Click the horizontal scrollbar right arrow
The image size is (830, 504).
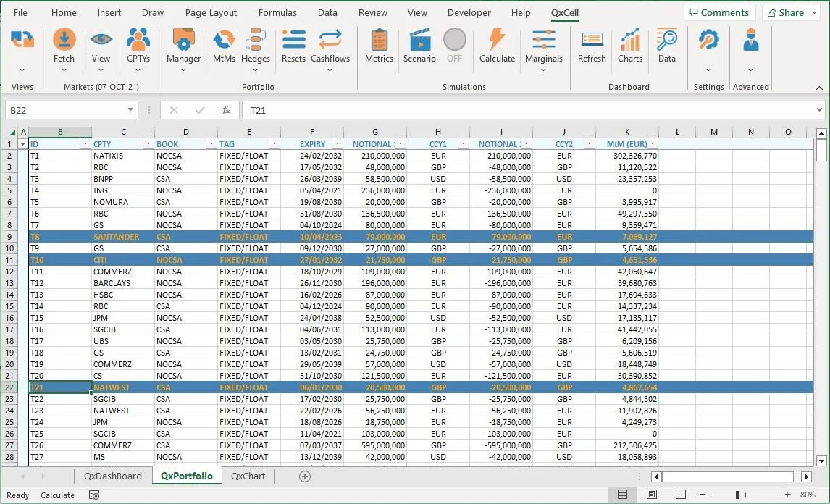806,476
